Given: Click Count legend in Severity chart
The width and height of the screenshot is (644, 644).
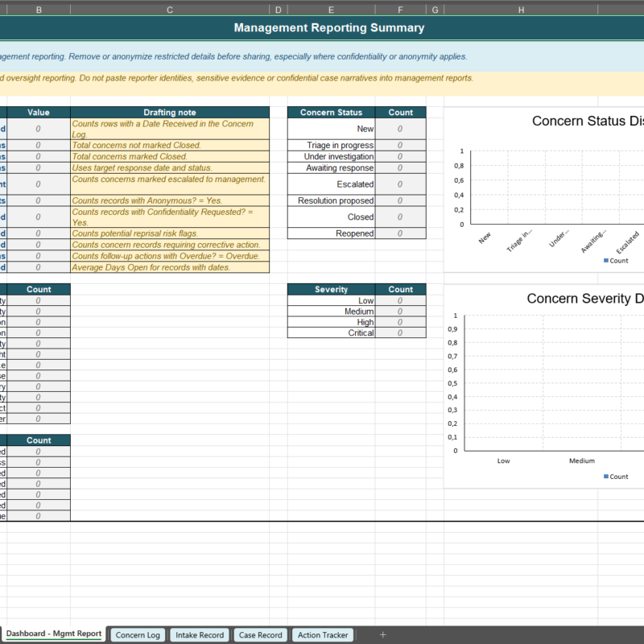Looking at the screenshot, I should click(x=616, y=477).
